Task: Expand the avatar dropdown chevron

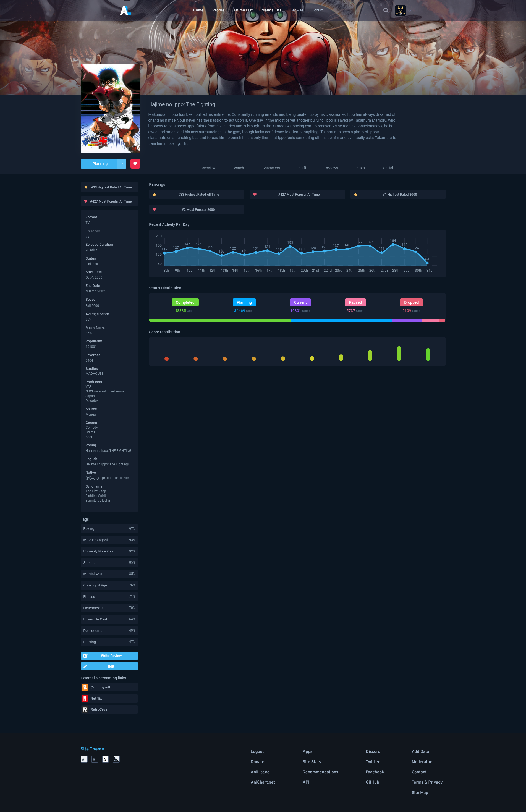Action: pos(410,11)
